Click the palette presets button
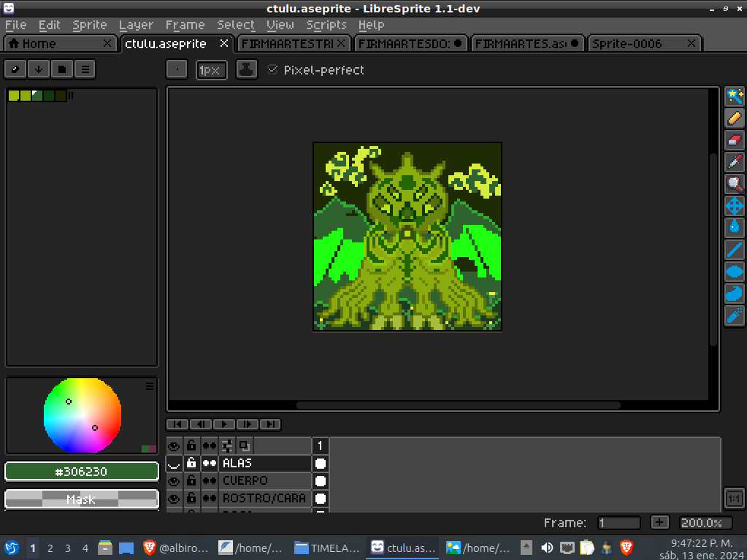Image resolution: width=747 pixels, height=560 pixels. [x=62, y=69]
